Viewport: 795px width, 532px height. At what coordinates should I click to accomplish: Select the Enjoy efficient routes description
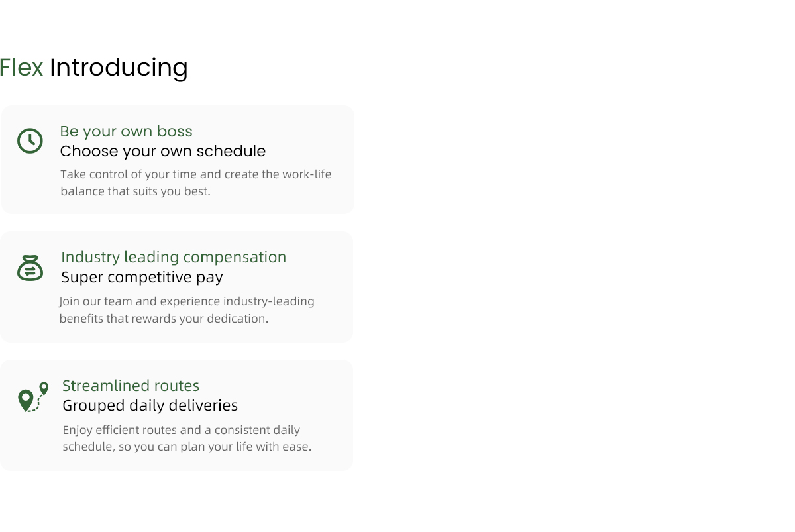[x=187, y=439]
